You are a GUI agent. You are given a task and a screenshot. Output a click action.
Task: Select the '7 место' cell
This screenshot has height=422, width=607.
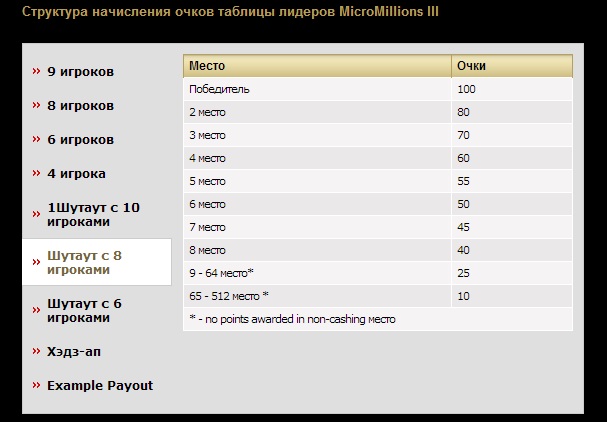click(x=317, y=227)
